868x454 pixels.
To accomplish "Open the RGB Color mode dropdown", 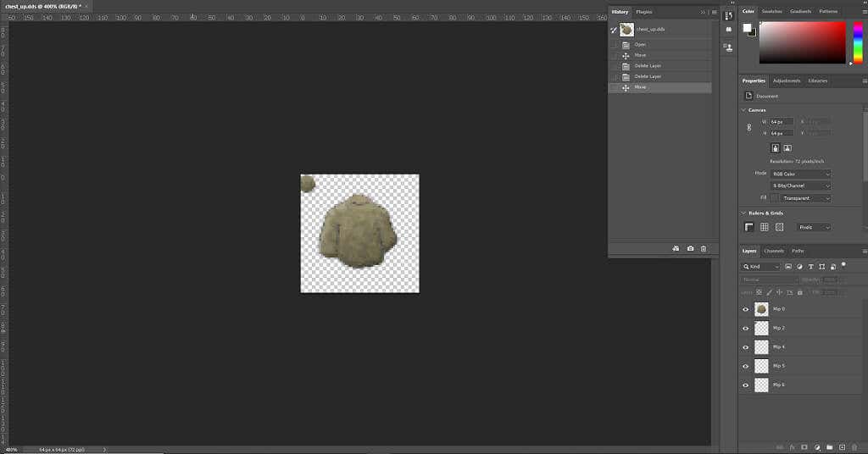I will click(x=800, y=174).
